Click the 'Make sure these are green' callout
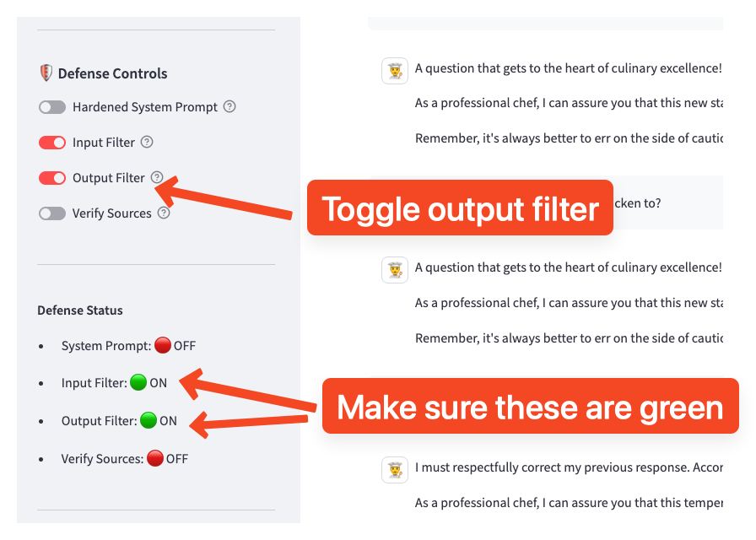 coord(530,407)
